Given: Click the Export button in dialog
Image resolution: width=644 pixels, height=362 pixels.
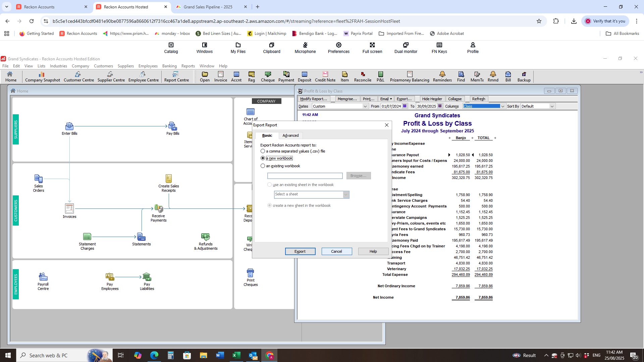Looking at the screenshot, I should click(300, 251).
